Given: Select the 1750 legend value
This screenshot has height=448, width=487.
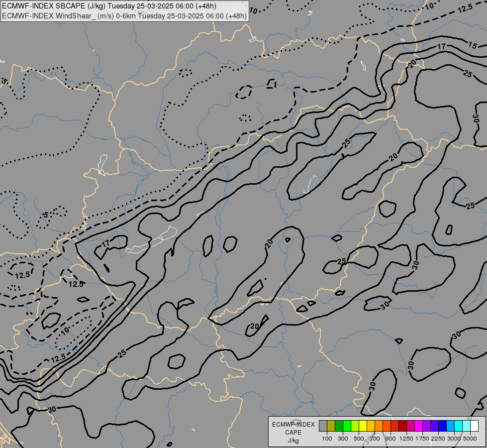Looking at the screenshot, I should pyautogui.click(x=422, y=439).
